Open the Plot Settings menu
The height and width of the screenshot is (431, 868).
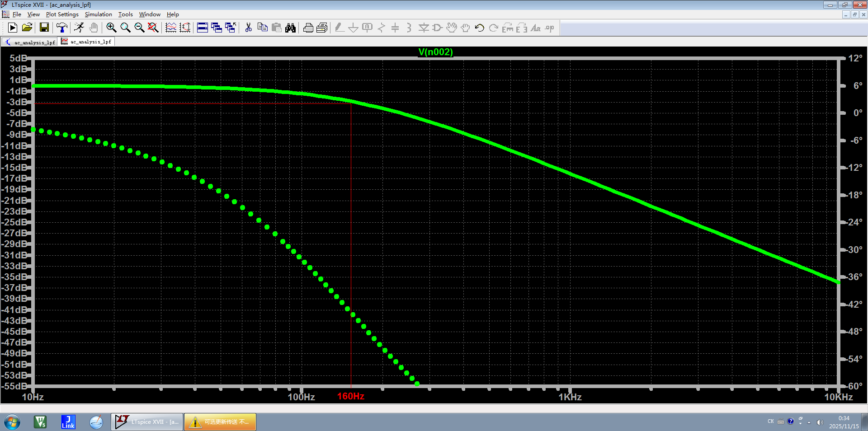[62, 14]
